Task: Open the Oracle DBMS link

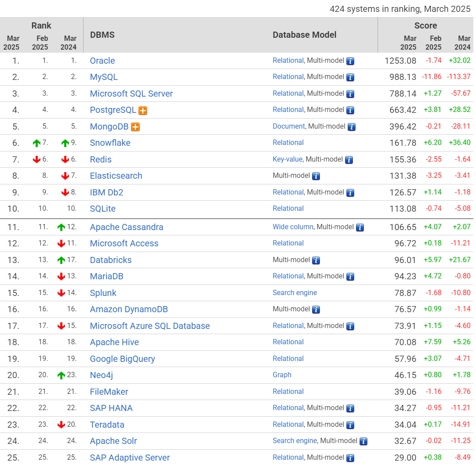Action: pos(102,61)
